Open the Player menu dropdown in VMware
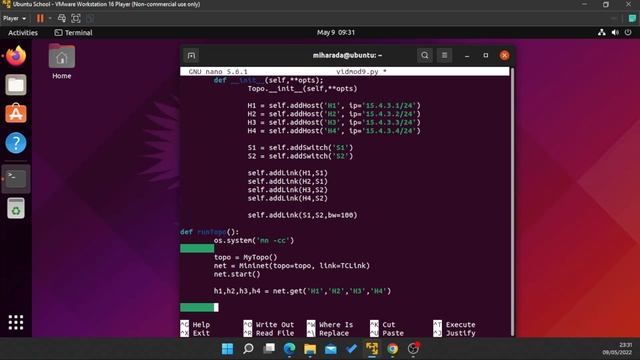Image resolution: width=640 pixels, height=360 pixels. (14, 18)
